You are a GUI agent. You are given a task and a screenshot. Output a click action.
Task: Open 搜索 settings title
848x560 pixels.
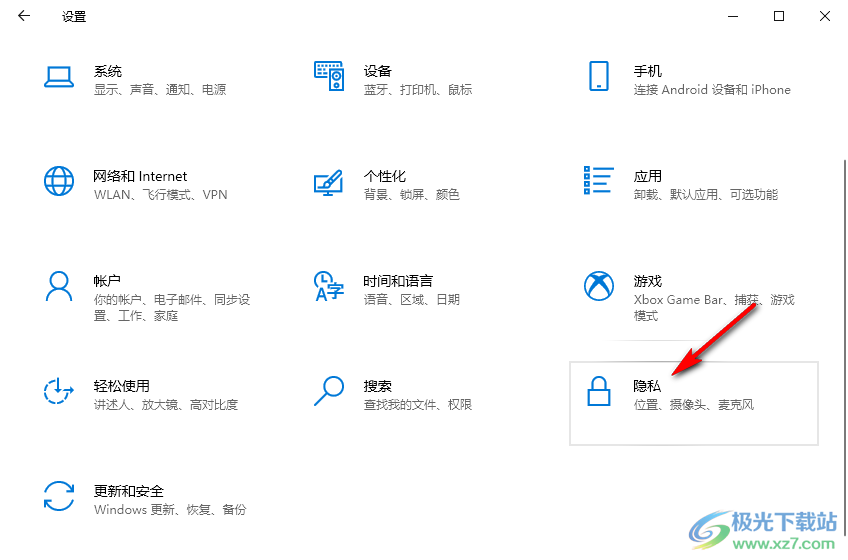pos(377,386)
